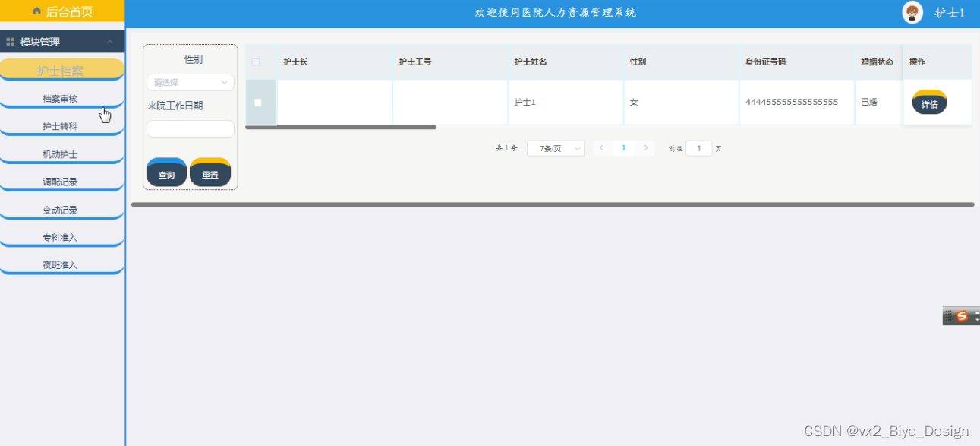Screen dimensions: 980x446
Task: Click the 护士1 username at top right
Action: tap(950, 13)
